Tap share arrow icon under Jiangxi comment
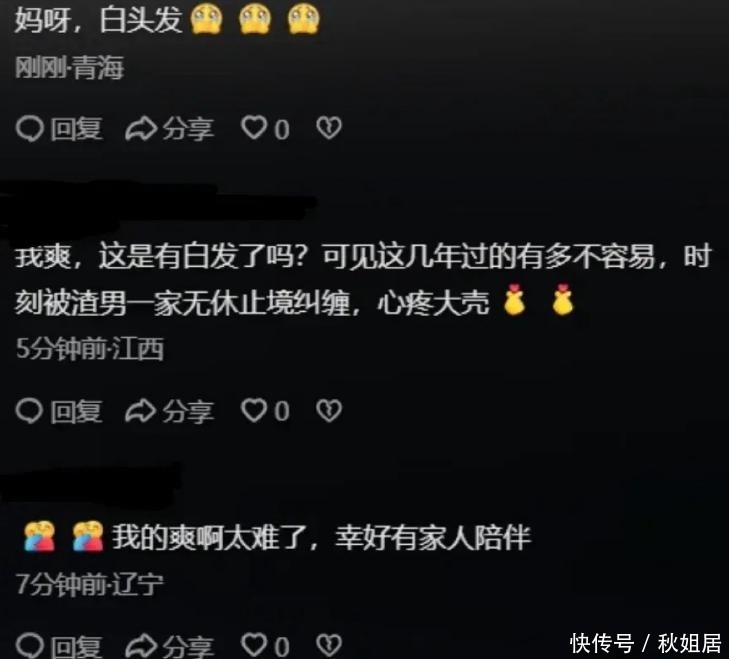 (141, 411)
